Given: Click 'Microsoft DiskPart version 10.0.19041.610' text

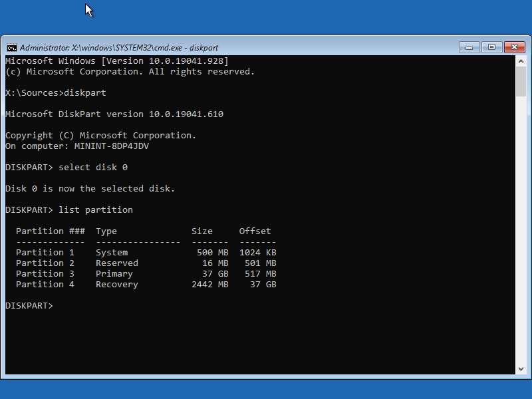Looking at the screenshot, I should 114,114.
